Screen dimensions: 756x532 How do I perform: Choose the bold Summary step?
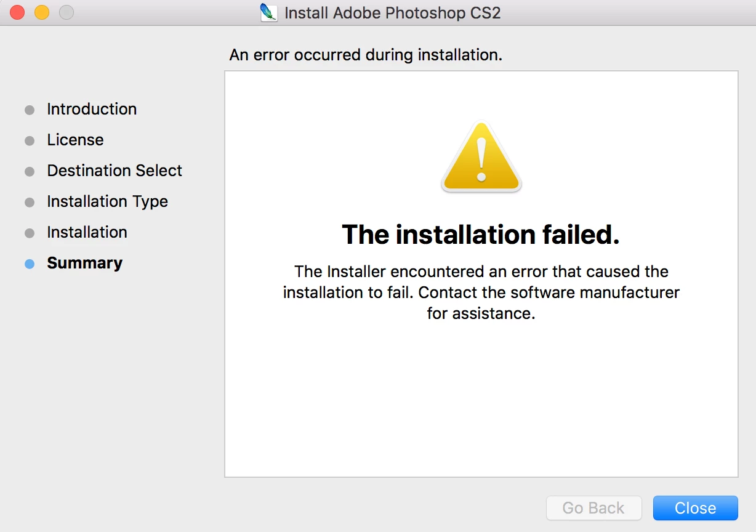84,263
